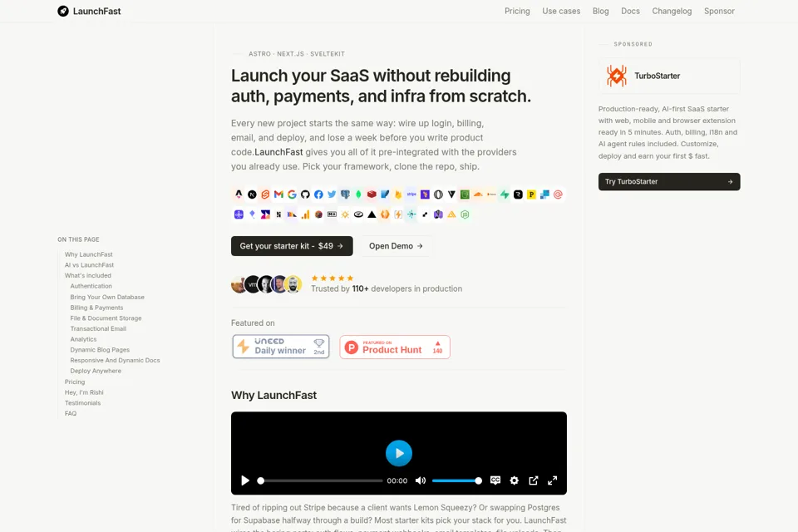
Task: Click the small play button in video controls
Action: (244, 480)
